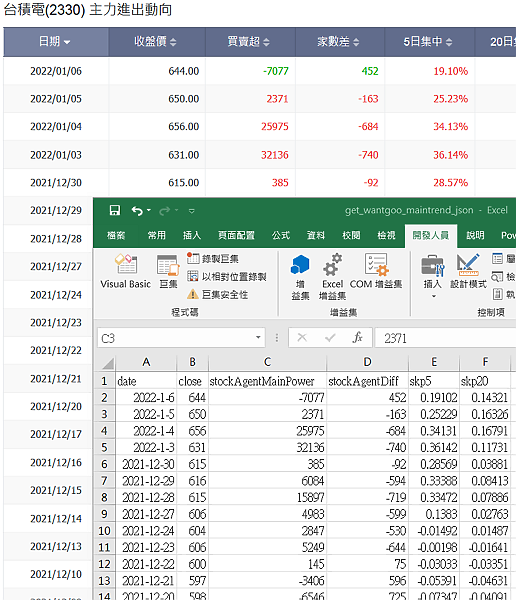Click the Excel Save icon
The width and height of the screenshot is (516, 600).
(114, 210)
